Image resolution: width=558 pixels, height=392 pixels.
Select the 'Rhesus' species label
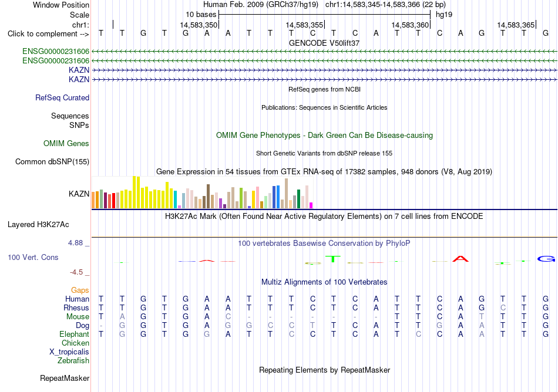click(76, 307)
